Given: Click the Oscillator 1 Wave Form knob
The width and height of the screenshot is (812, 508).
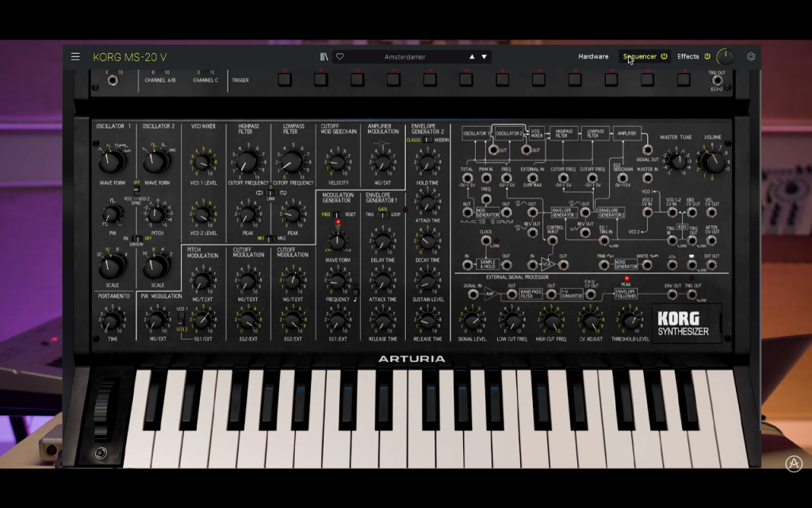Looking at the screenshot, I should click(x=111, y=161).
